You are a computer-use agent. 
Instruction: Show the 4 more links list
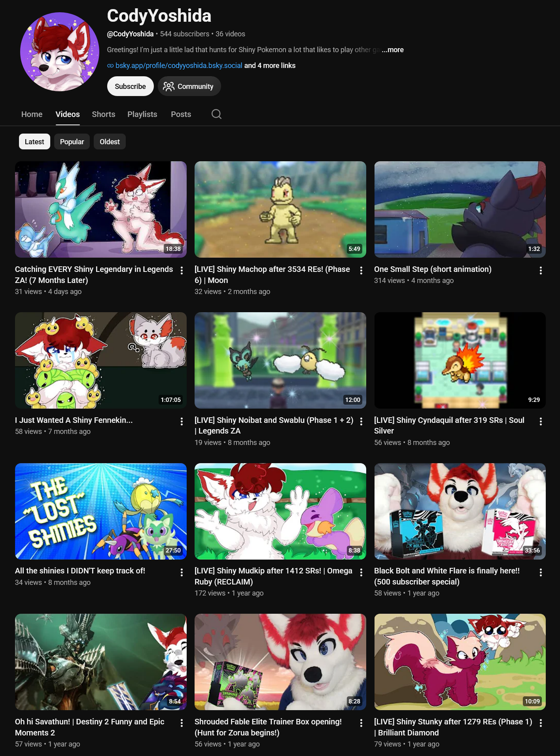click(270, 66)
